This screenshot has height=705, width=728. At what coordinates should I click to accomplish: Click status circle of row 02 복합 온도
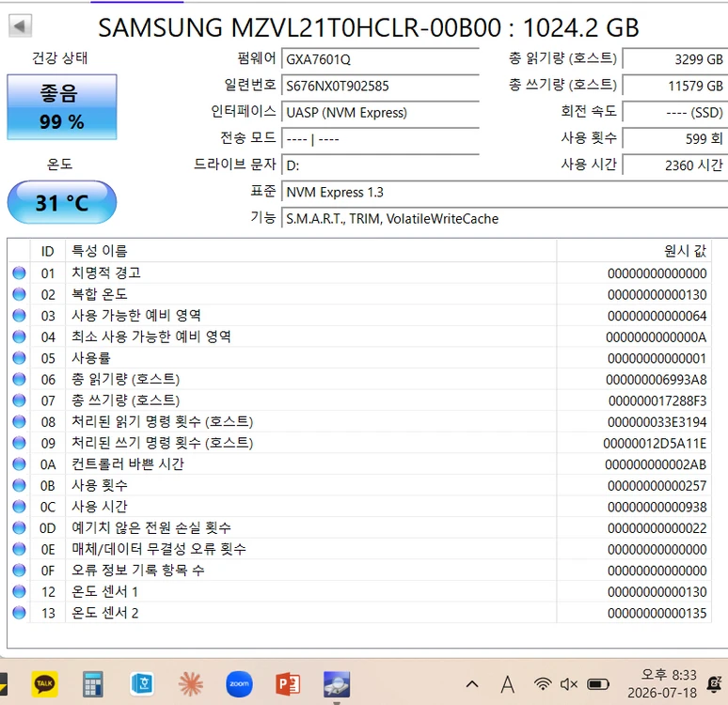click(x=19, y=294)
